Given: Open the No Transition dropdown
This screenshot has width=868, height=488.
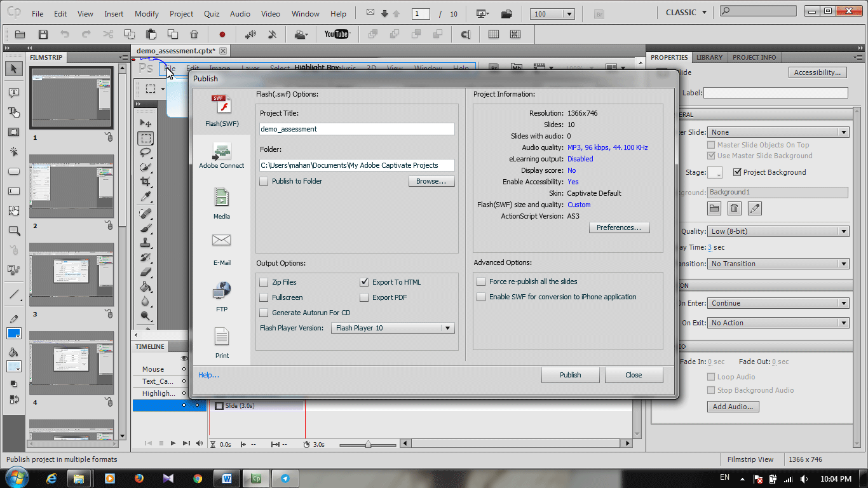Looking at the screenshot, I should [778, 264].
